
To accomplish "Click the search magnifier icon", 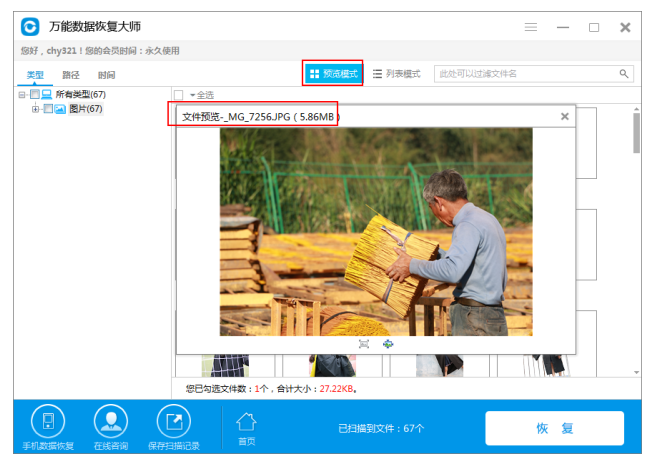I will [624, 74].
